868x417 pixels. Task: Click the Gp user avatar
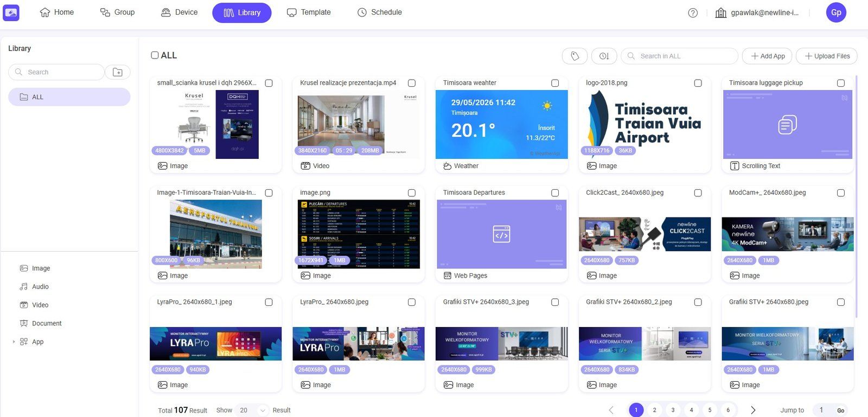836,12
